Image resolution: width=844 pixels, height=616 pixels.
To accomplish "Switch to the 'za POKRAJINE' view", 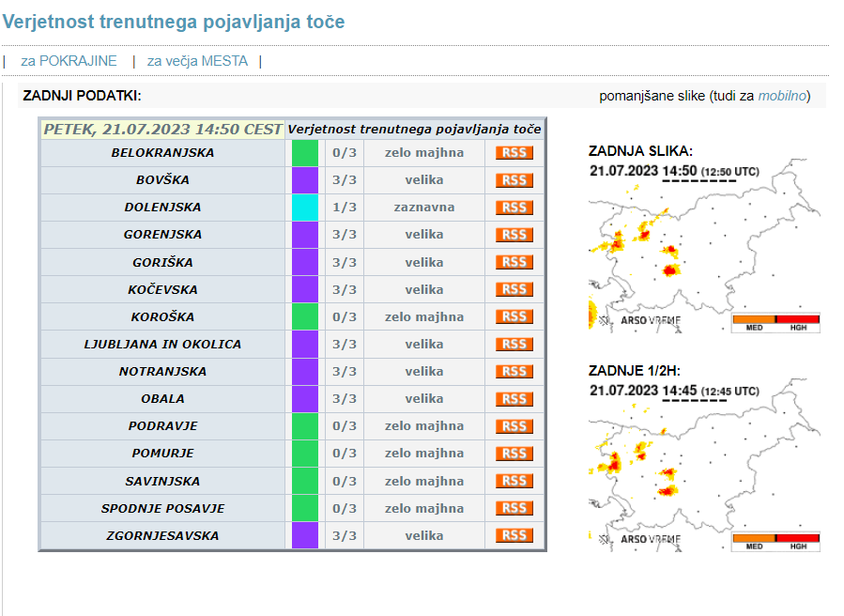I will (69, 61).
